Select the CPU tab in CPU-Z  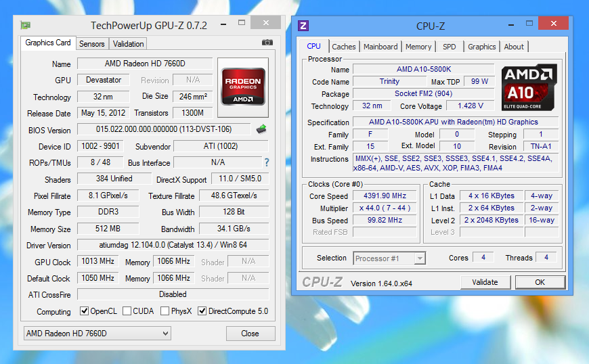pos(313,46)
